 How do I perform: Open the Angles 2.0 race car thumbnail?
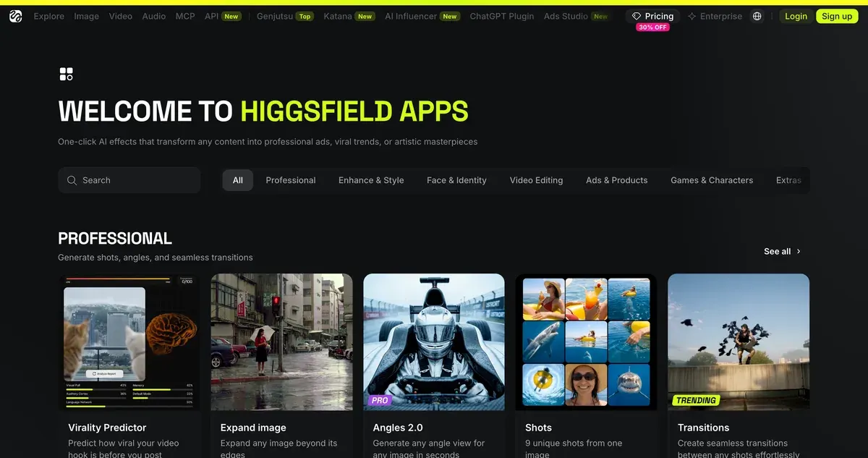434,342
